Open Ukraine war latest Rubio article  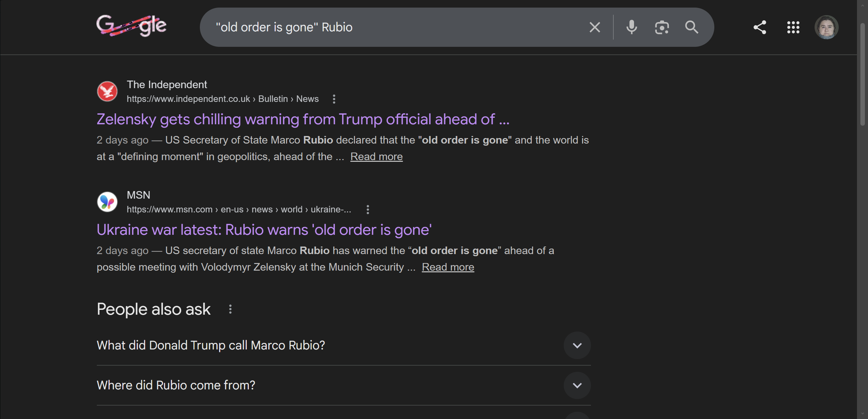264,230
